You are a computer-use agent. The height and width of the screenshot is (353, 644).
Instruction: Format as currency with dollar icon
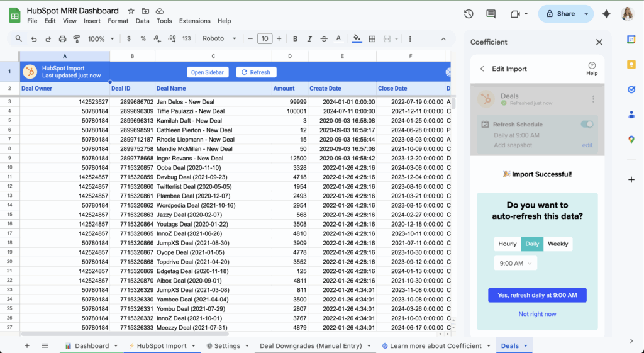(129, 38)
